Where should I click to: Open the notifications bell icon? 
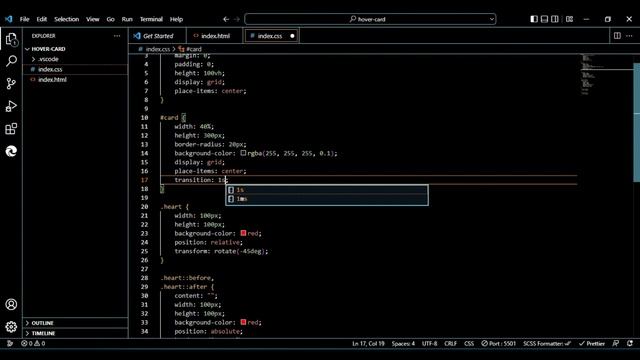pos(630,344)
